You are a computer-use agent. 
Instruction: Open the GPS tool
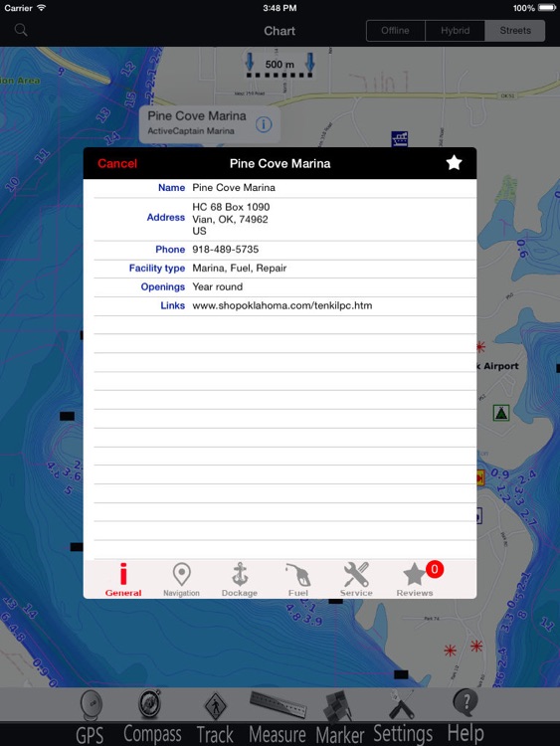pos(91,716)
